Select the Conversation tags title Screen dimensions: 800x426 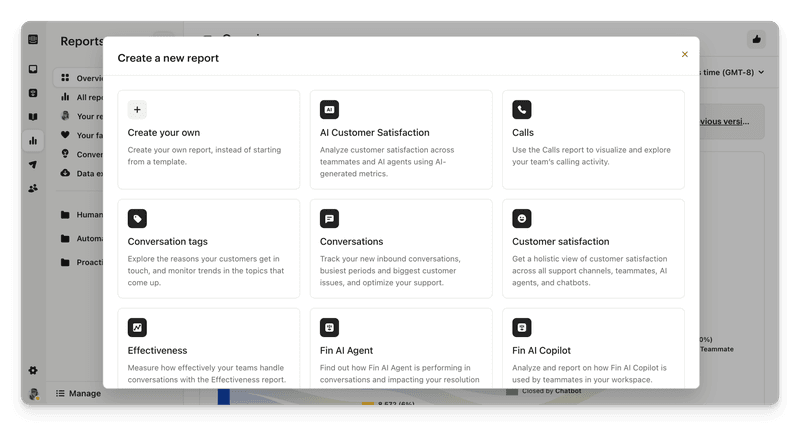167,241
